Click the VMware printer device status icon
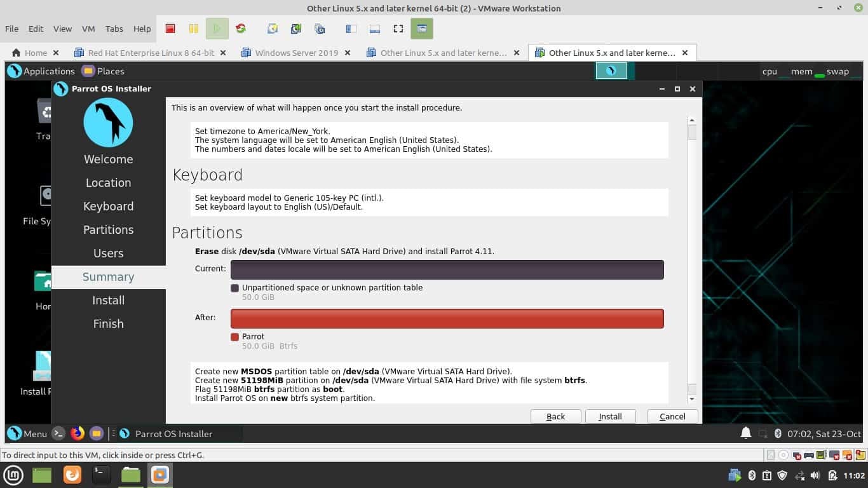868x488 pixels. point(809,455)
